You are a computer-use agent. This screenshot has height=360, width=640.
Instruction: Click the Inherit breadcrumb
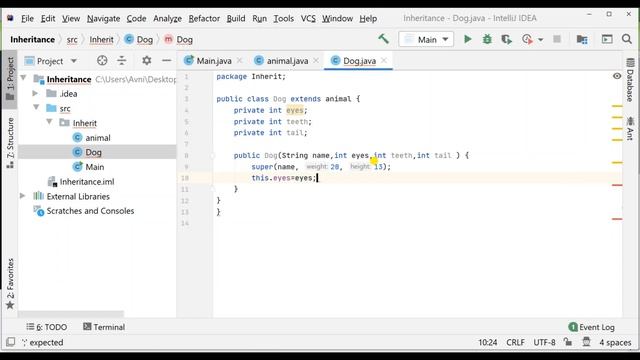pos(101,40)
